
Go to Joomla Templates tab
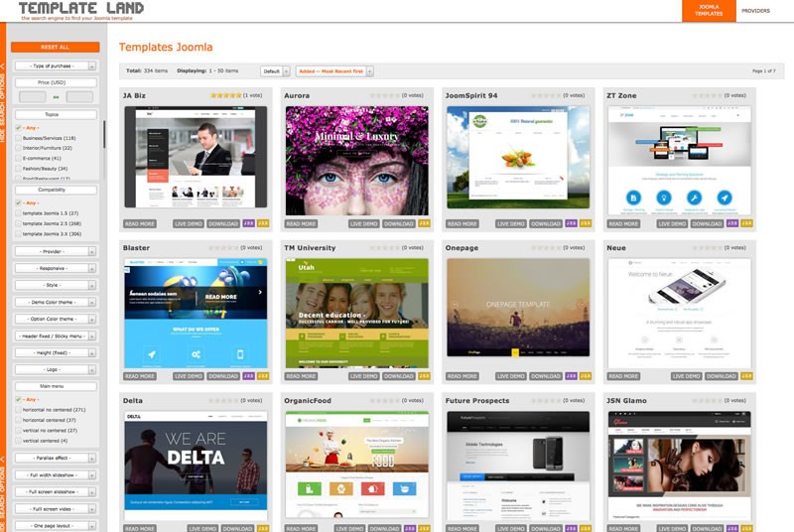point(709,11)
